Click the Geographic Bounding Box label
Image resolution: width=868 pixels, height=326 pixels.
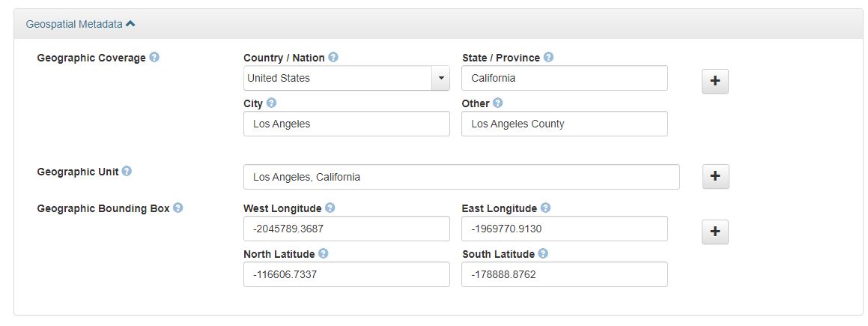(103, 208)
